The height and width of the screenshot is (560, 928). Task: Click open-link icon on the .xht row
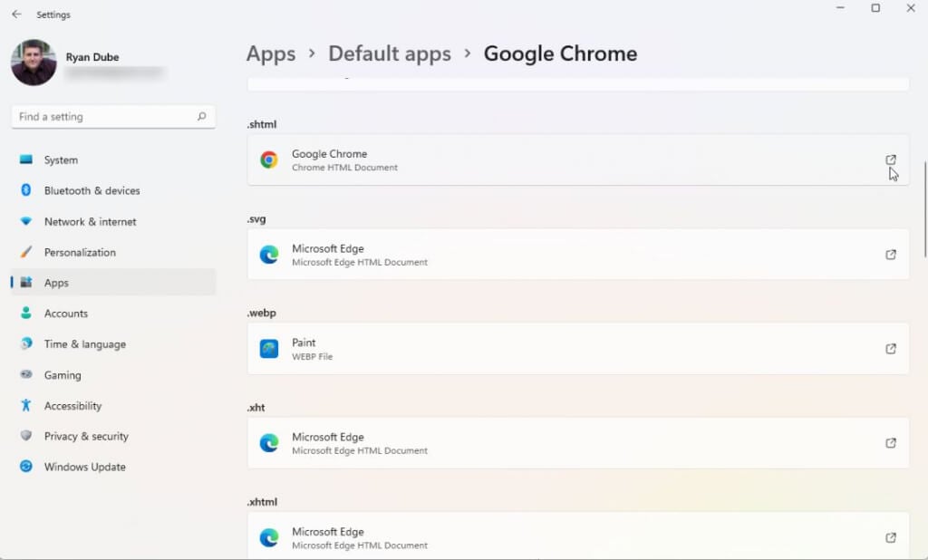click(x=891, y=443)
